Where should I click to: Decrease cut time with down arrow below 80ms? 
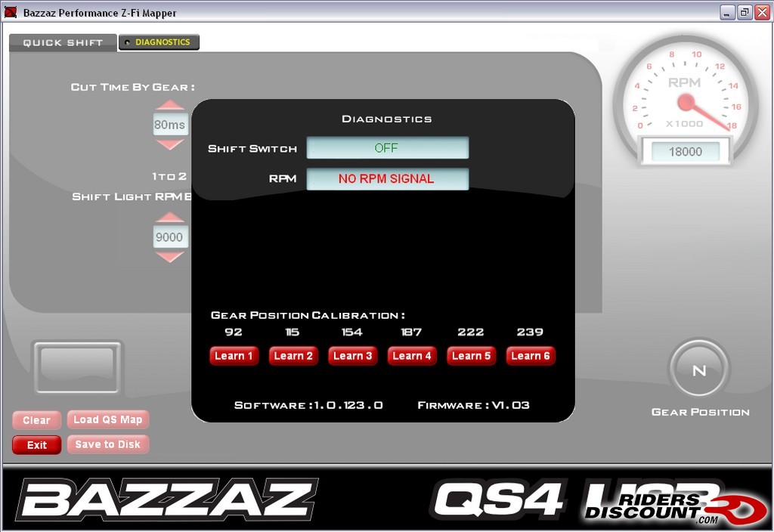[170, 144]
